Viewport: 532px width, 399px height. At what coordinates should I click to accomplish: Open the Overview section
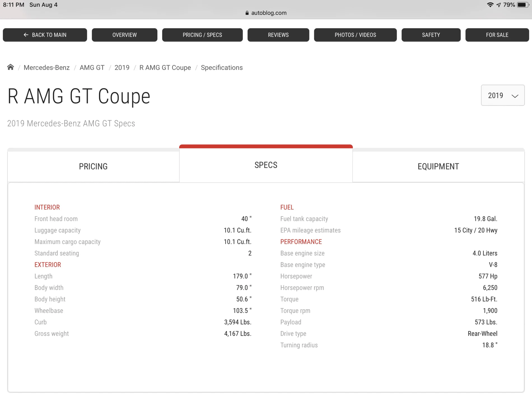[125, 35]
